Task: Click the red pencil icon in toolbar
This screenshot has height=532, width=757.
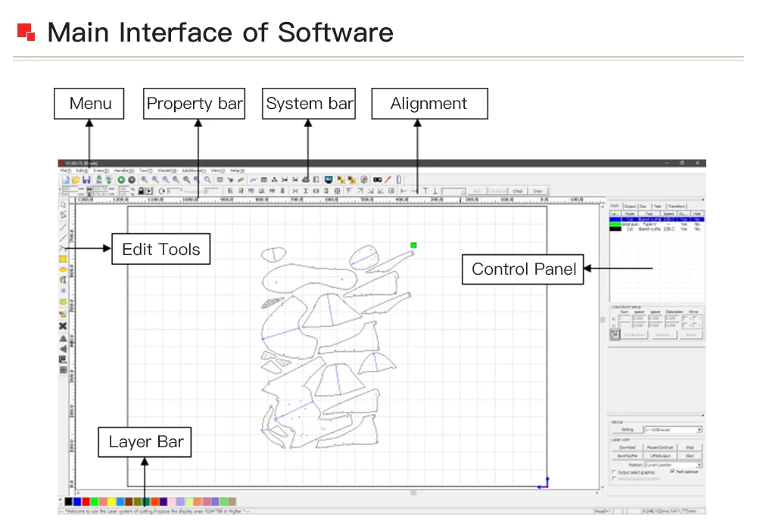Action: tap(388, 179)
